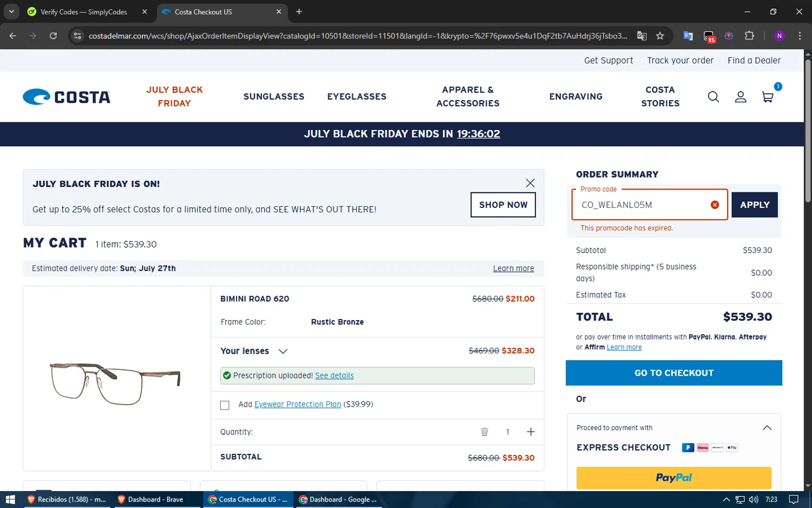Image resolution: width=812 pixels, height=508 pixels.
Task: Check the Add Eyewear Protection Plan checkbox
Action: click(x=225, y=405)
